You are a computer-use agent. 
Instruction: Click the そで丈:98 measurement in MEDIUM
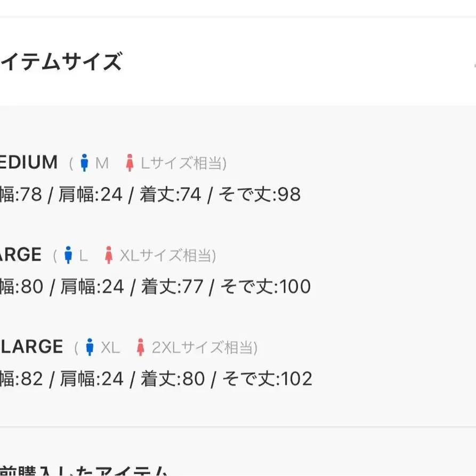click(260, 194)
